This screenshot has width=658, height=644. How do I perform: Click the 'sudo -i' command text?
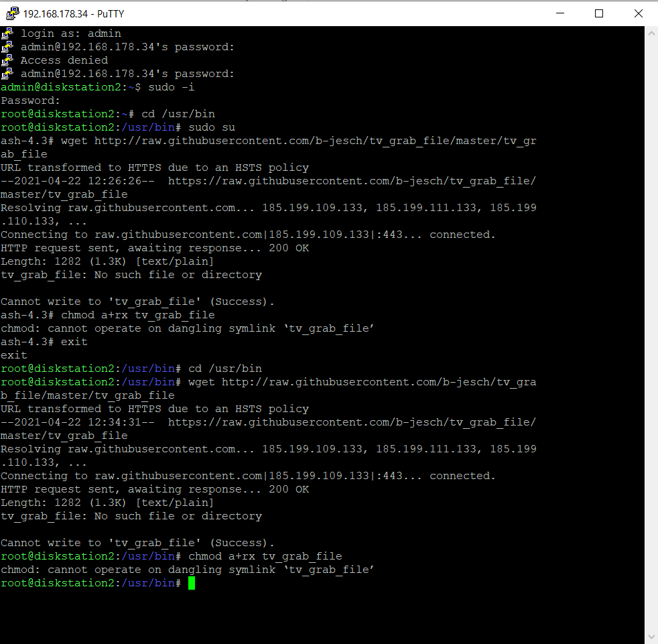172,87
